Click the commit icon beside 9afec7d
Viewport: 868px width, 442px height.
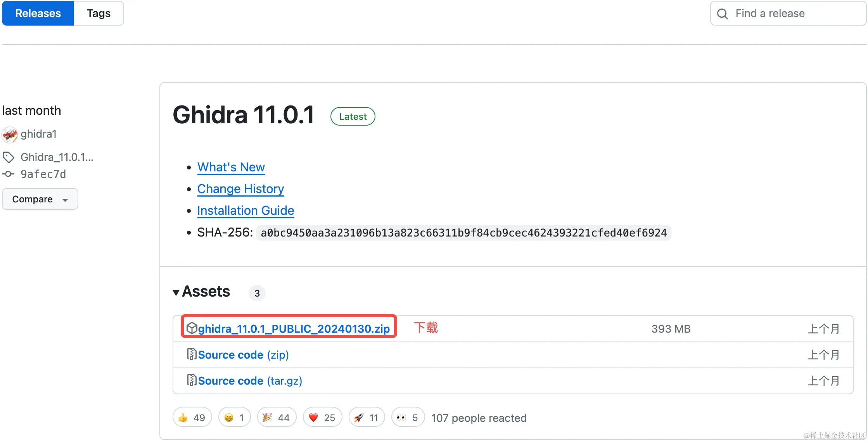pyautogui.click(x=8, y=174)
